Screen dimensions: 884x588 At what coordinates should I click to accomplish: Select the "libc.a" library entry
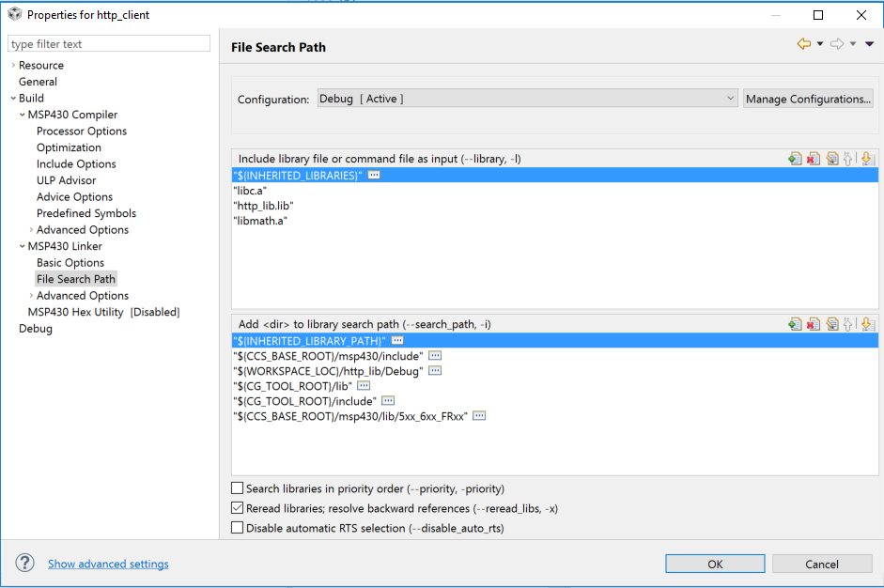[555, 191]
